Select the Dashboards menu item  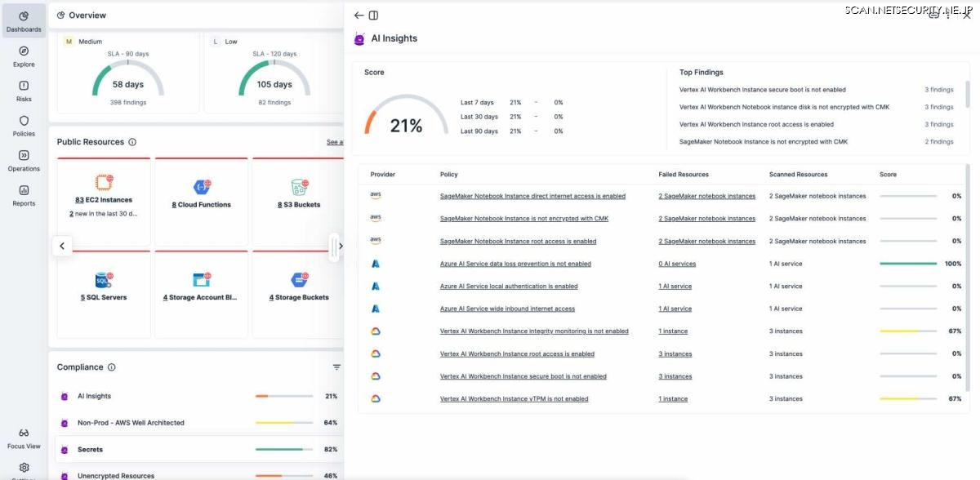coord(24,21)
